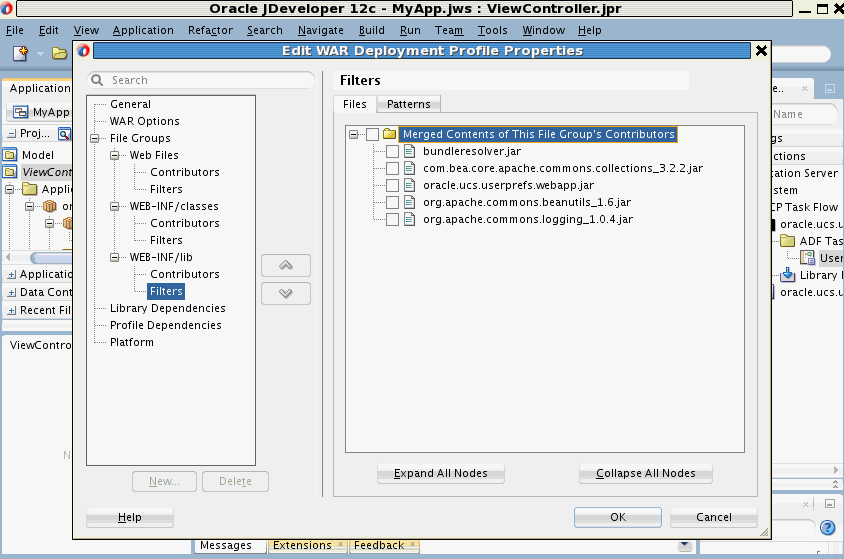Click the Cancel button
The image size is (844, 559).
pos(714,517)
